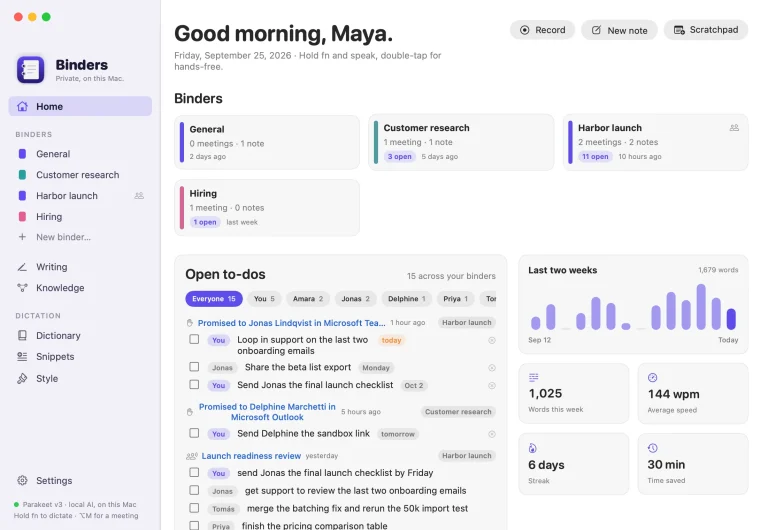Click the Binders app logo icon

(x=30, y=70)
